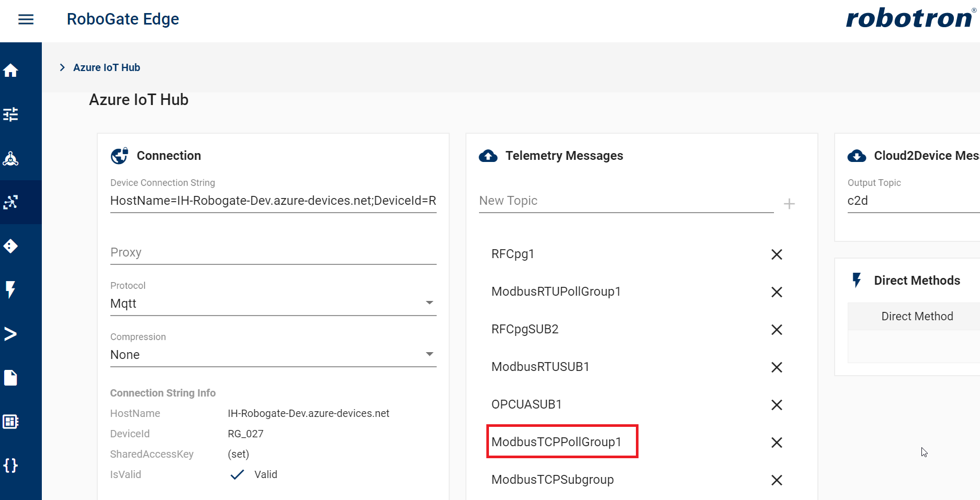This screenshot has width=980, height=500.
Task: Click the Cloud2Device cloud download icon
Action: pyautogui.click(x=857, y=156)
